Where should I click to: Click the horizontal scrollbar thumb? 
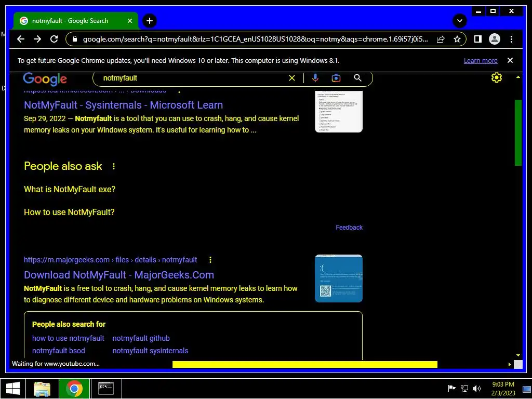304,364
